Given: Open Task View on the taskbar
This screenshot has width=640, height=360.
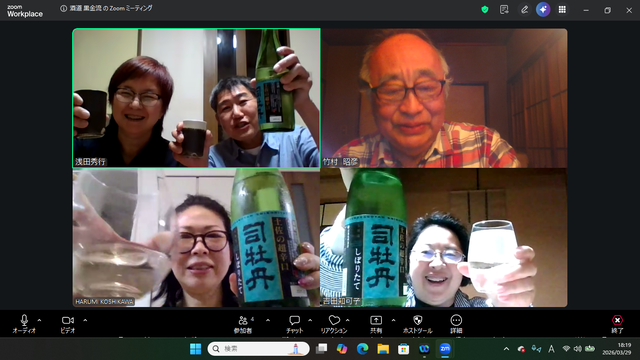Looking at the screenshot, I should pyautogui.click(x=322, y=349).
